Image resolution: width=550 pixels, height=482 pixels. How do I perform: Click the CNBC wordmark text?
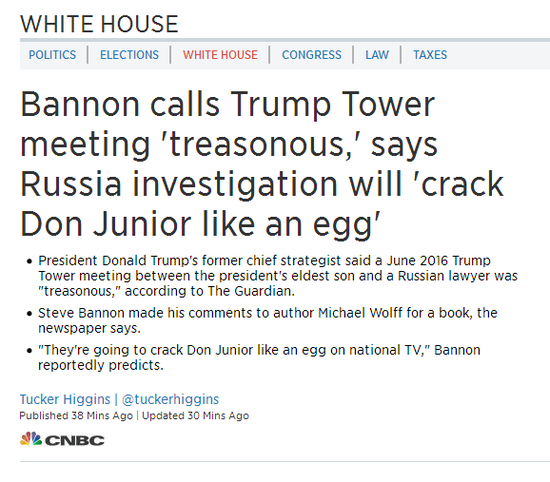pyautogui.click(x=75, y=440)
